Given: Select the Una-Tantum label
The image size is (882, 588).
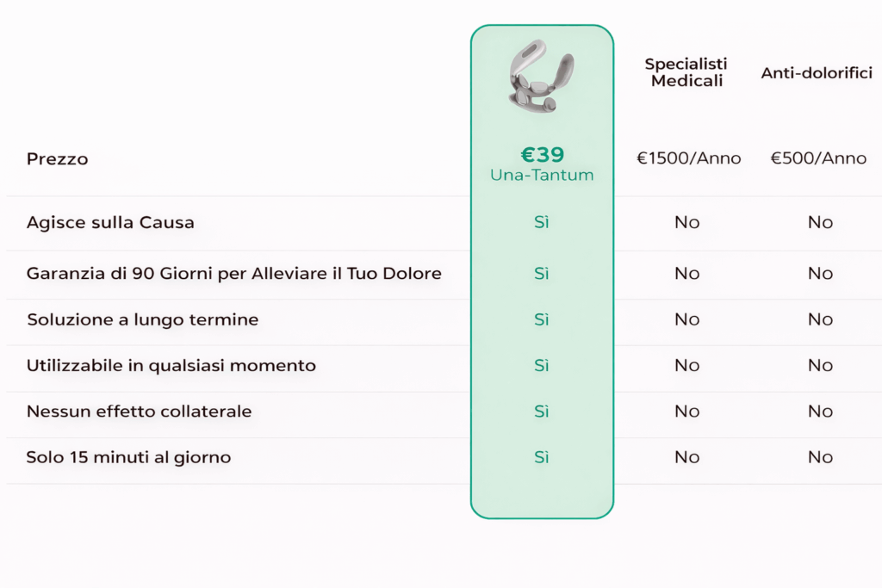Looking at the screenshot, I should 542,175.
